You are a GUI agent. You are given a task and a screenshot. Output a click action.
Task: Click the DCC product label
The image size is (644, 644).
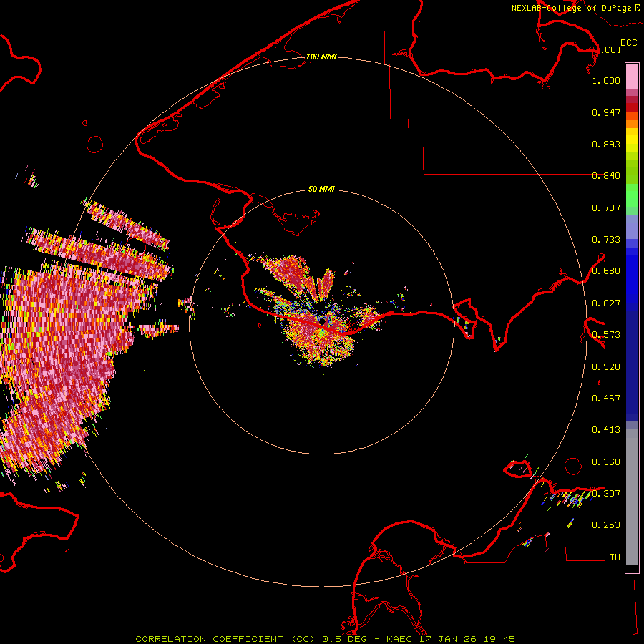pyautogui.click(x=629, y=43)
